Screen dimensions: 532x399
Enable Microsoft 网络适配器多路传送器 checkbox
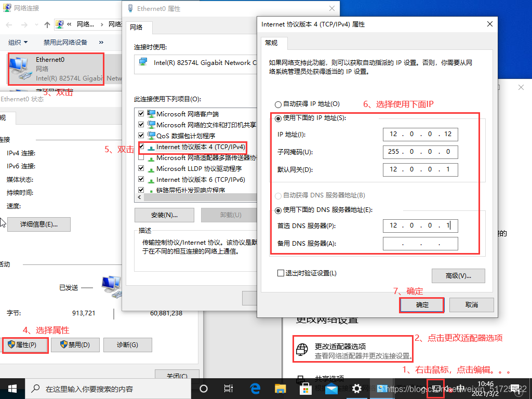[141, 157]
